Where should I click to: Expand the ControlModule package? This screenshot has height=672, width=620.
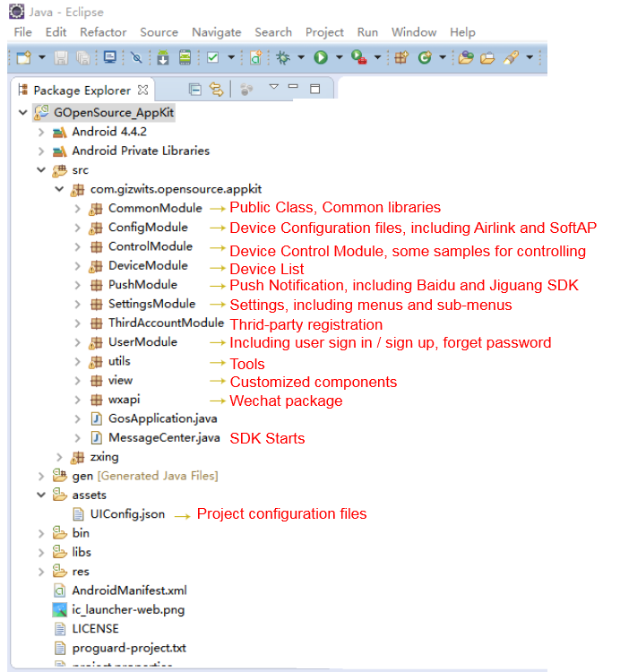[x=78, y=247]
